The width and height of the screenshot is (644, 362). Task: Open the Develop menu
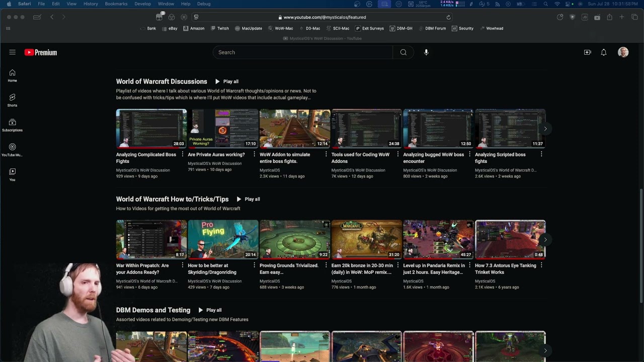[142, 4]
